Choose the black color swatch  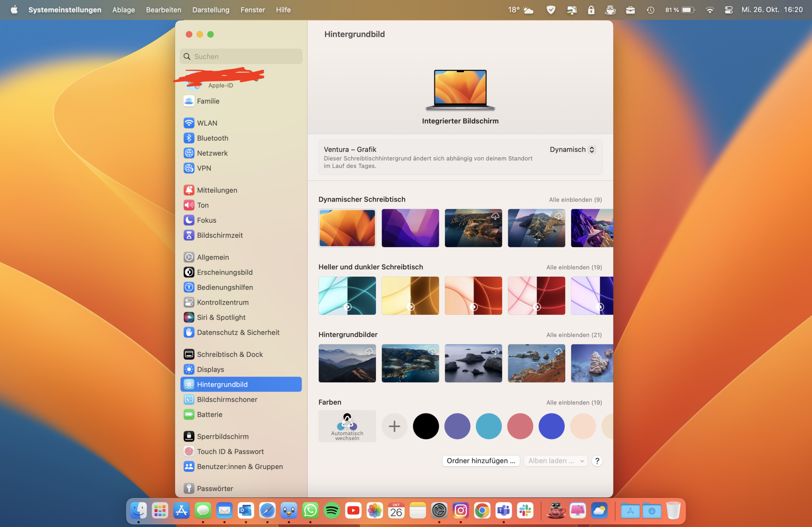(425, 426)
